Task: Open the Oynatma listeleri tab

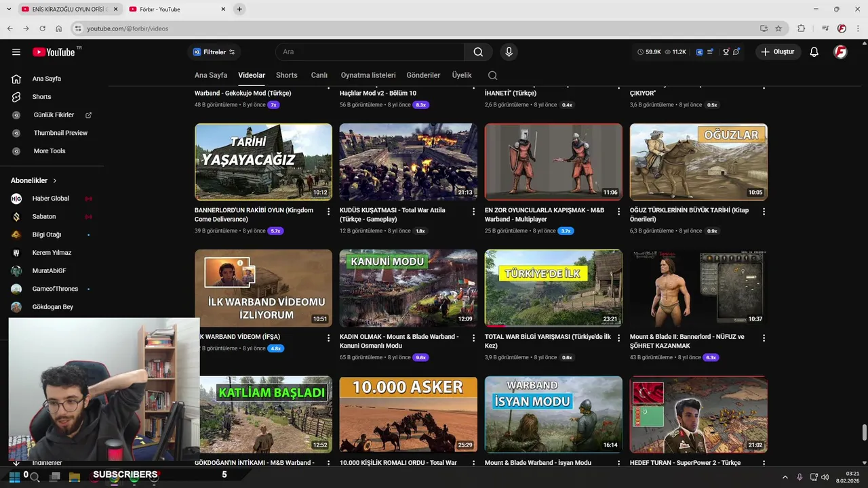Action: point(368,75)
